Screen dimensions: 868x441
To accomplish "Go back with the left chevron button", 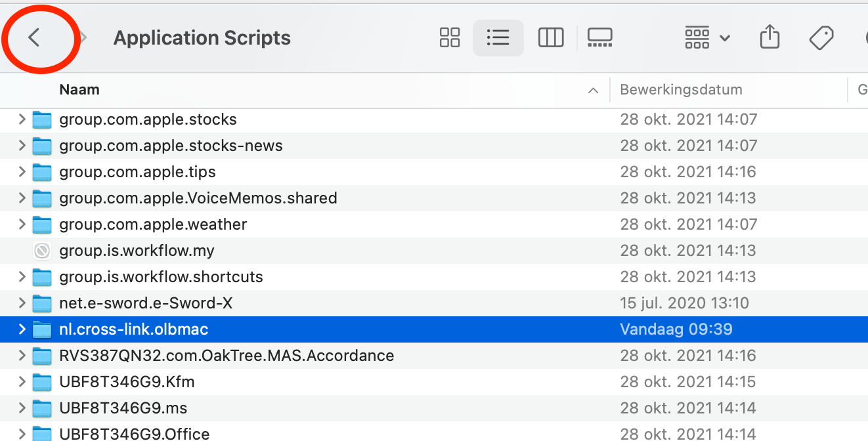I will pyautogui.click(x=34, y=38).
